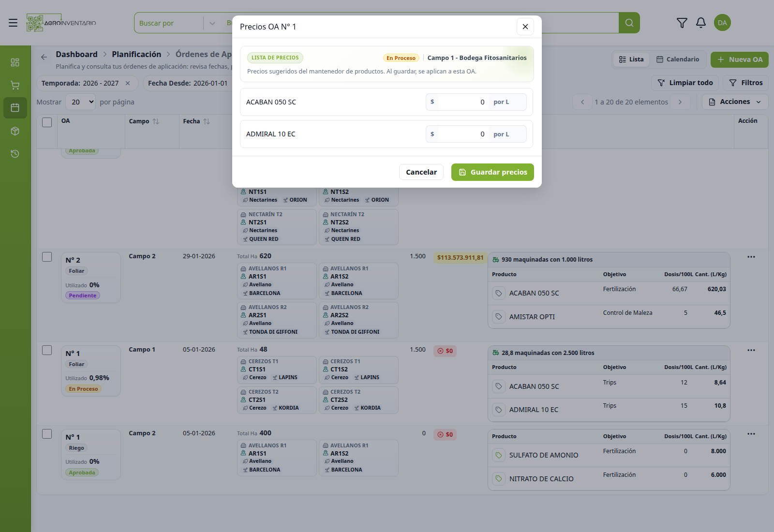Go to Planificación breadcrumb
The width and height of the screenshot is (774, 532).
[x=136, y=54]
